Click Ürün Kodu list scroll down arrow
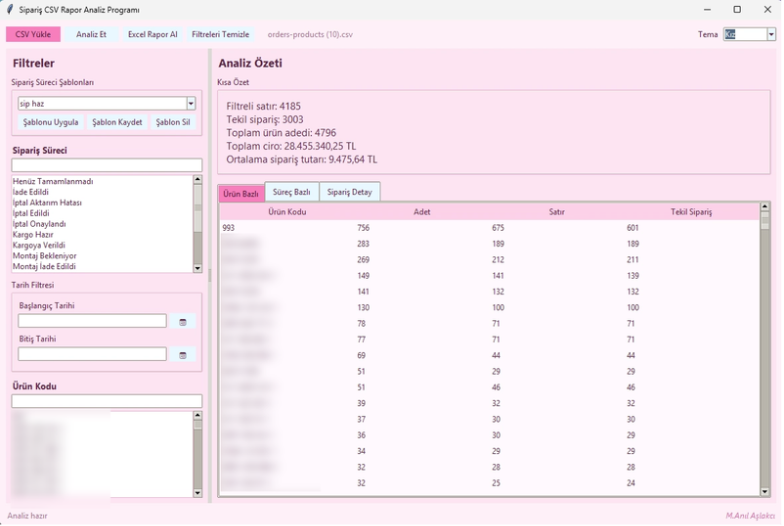This screenshot has height=526, width=784. (198, 493)
